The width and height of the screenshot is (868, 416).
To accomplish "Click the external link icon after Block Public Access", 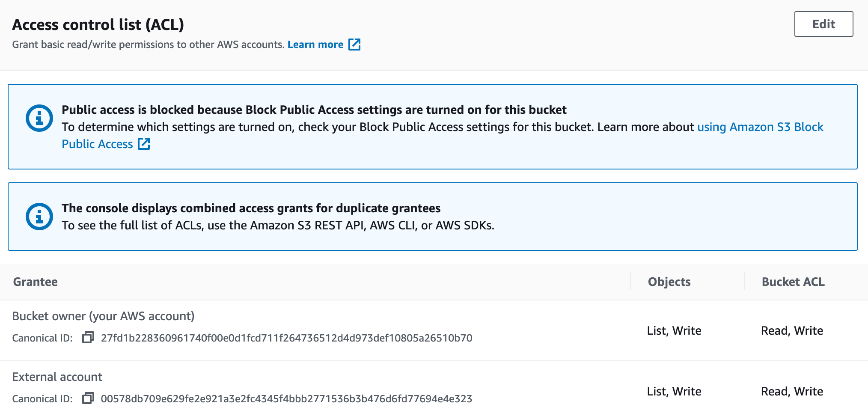I will tap(144, 144).
